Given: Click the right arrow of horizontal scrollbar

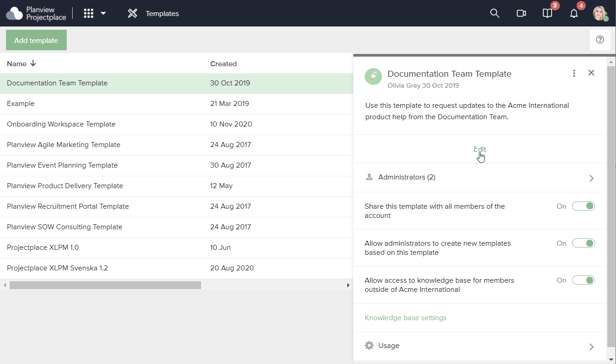Looking at the screenshot, I should [348, 285].
